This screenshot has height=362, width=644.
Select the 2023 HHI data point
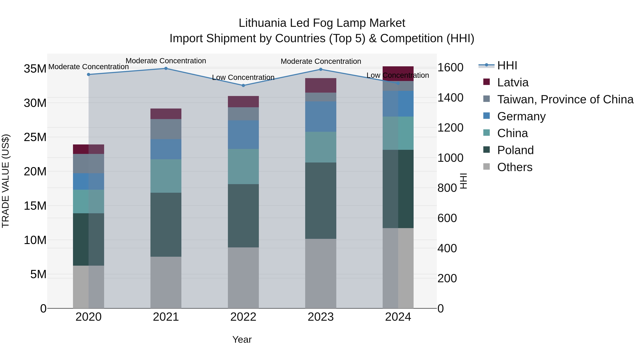pyautogui.click(x=321, y=70)
